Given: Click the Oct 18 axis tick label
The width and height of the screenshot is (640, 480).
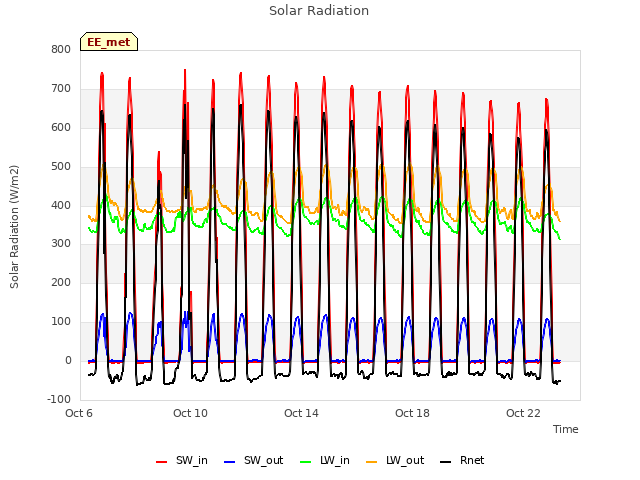Looking at the screenshot, I should pyautogui.click(x=412, y=413).
